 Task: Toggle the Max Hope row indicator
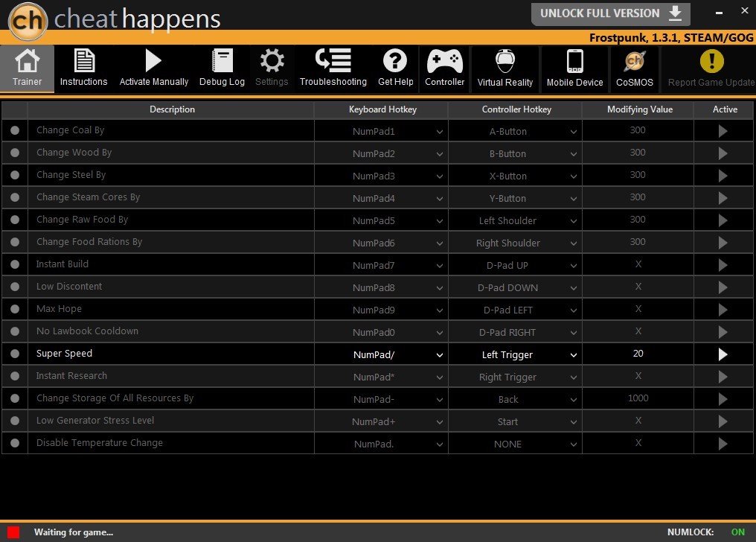point(15,309)
